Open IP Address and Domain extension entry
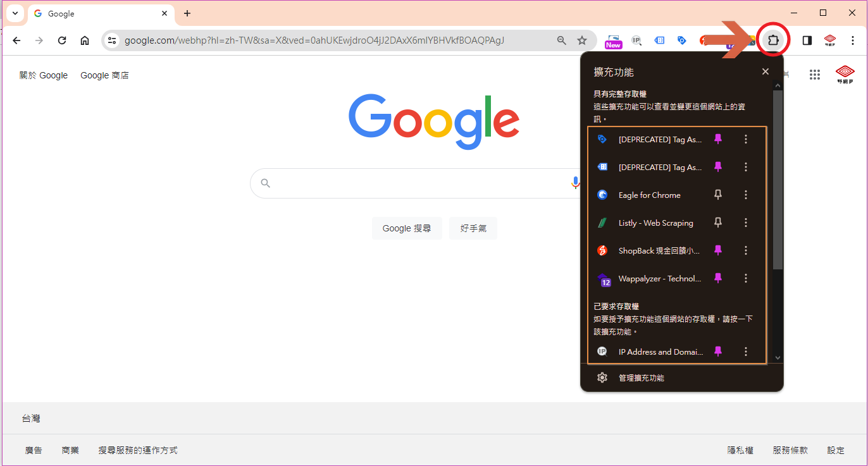The width and height of the screenshot is (868, 466). pyautogui.click(x=660, y=352)
